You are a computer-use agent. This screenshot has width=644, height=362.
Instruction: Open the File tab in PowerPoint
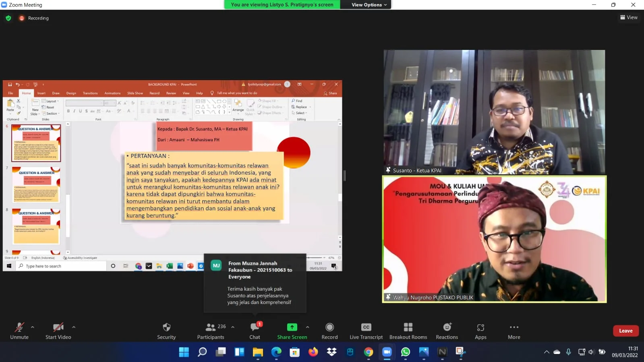coord(10,93)
